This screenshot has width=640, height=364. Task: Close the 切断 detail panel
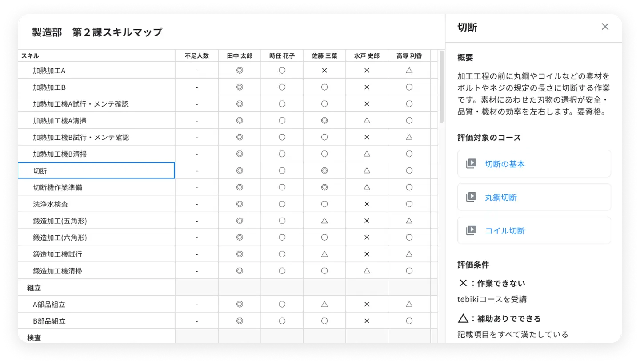pyautogui.click(x=605, y=27)
